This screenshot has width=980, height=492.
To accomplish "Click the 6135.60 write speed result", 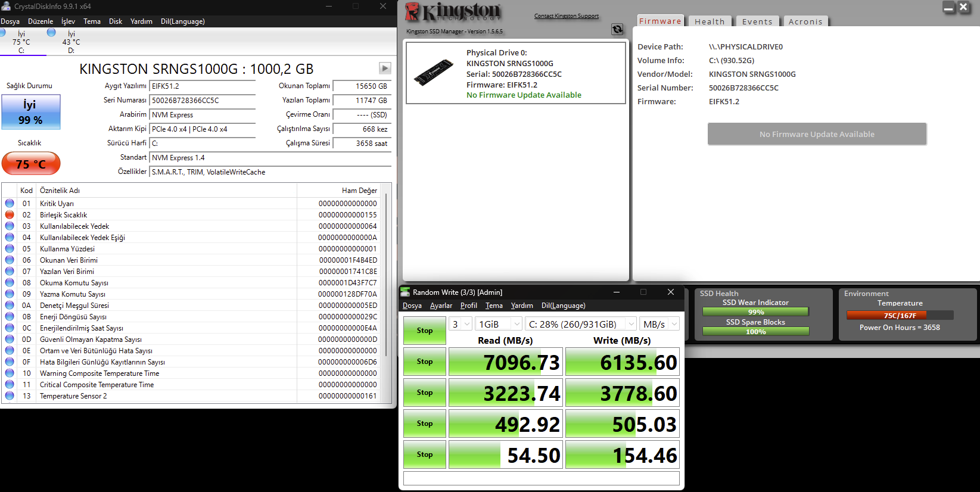I will coord(623,362).
